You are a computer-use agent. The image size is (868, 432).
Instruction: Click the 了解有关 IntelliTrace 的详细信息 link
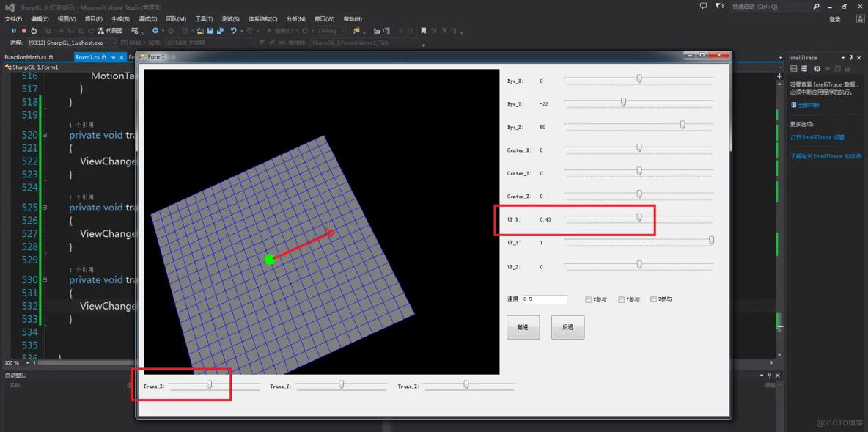click(826, 157)
